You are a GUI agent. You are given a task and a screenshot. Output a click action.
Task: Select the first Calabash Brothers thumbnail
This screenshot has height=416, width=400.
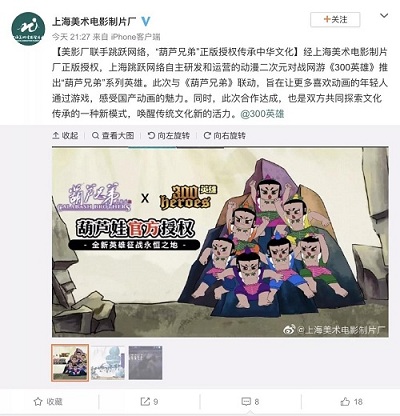(70, 363)
